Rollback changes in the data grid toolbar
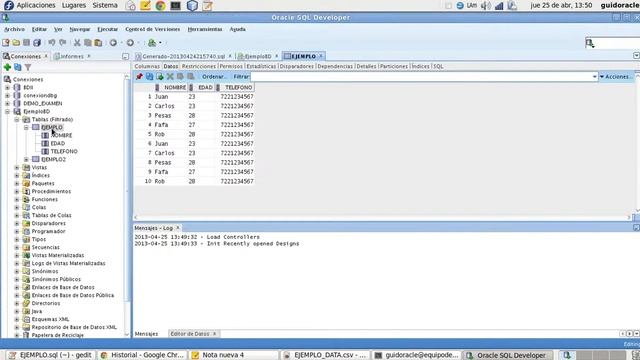 pyautogui.click(x=191, y=76)
